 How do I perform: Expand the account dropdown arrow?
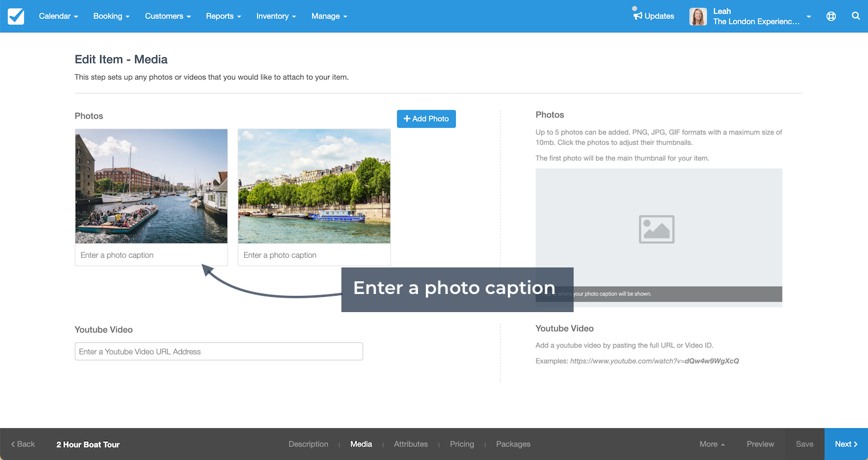pyautogui.click(x=809, y=17)
